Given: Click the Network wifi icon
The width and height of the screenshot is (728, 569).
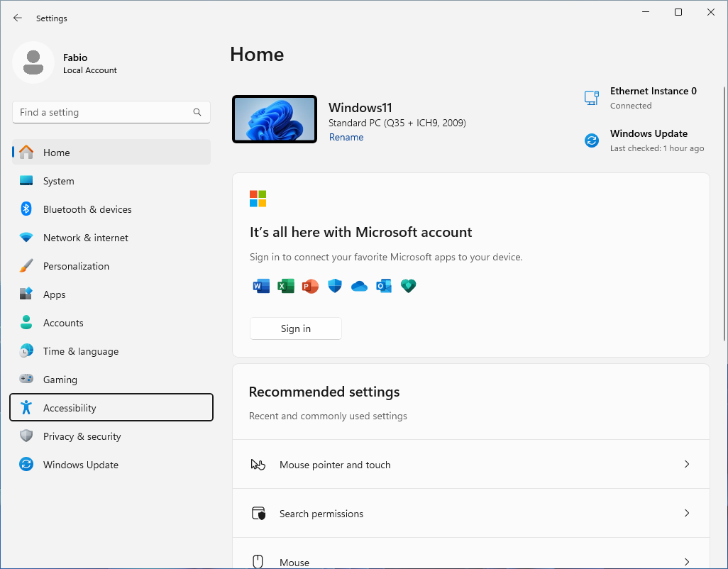Looking at the screenshot, I should coord(26,237).
